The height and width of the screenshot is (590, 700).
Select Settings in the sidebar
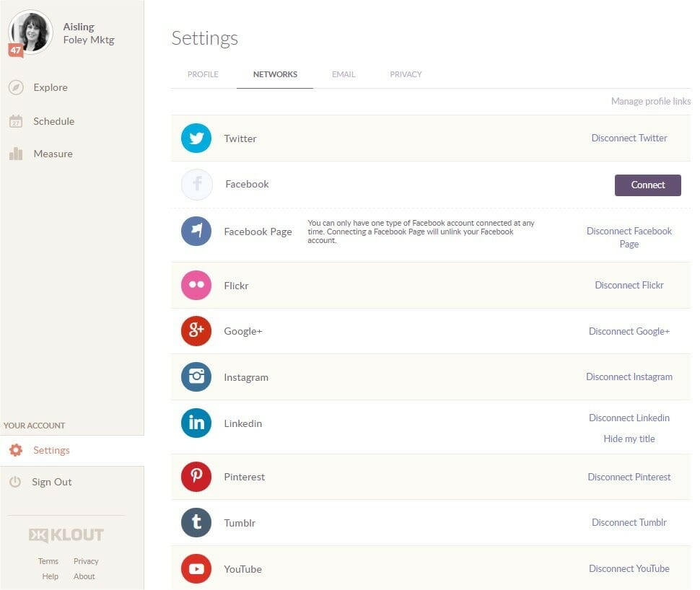click(51, 450)
